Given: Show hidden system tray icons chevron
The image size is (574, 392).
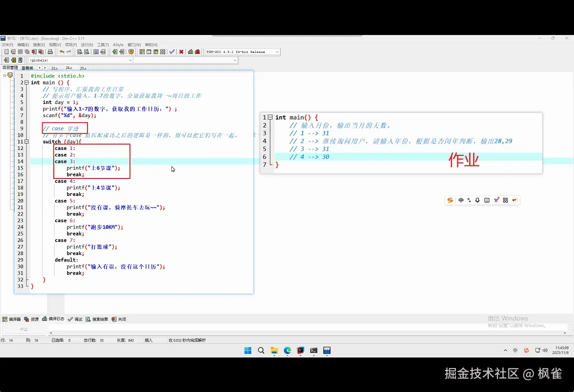Looking at the screenshot, I should pos(505,350).
